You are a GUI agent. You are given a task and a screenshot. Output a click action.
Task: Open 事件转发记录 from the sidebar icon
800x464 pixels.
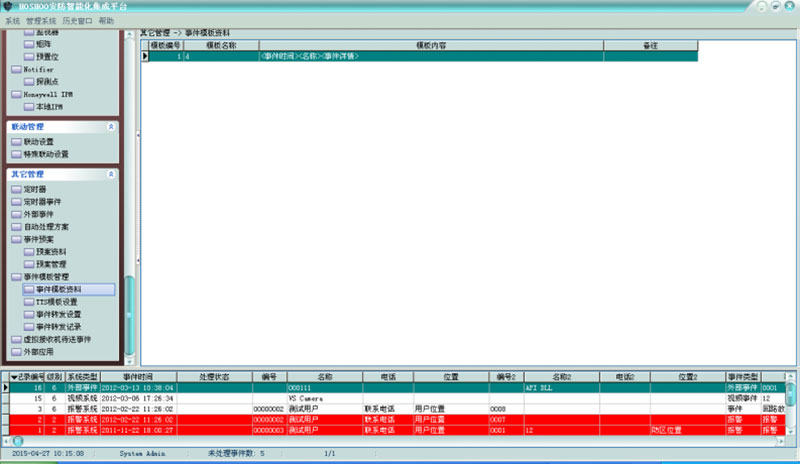click(x=29, y=326)
